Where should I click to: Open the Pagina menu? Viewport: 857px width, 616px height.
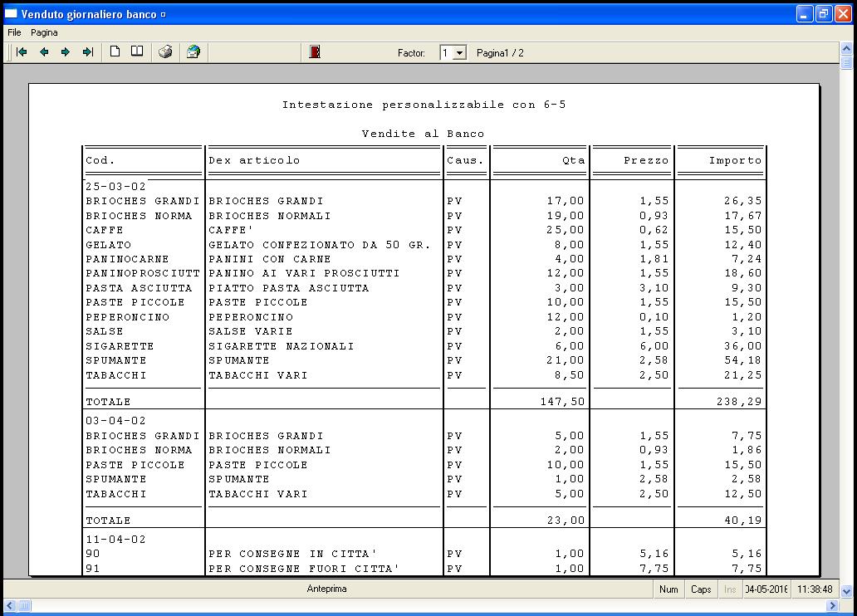pos(44,32)
